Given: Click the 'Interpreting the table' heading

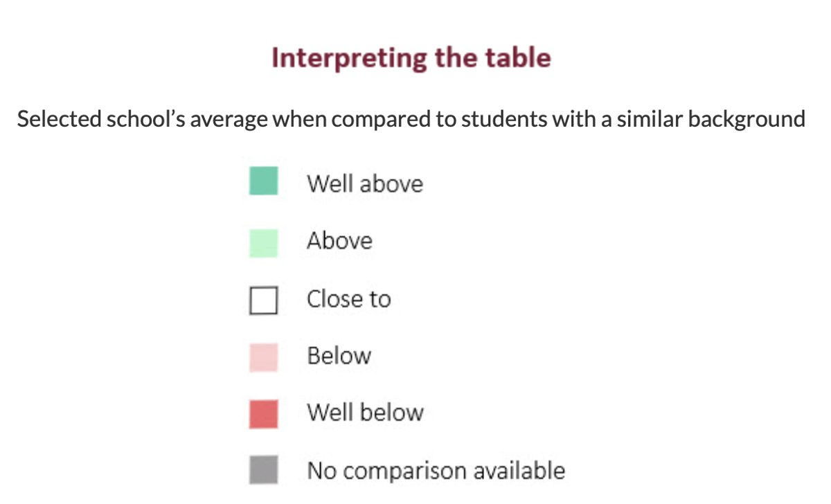Looking at the screenshot, I should [411, 58].
